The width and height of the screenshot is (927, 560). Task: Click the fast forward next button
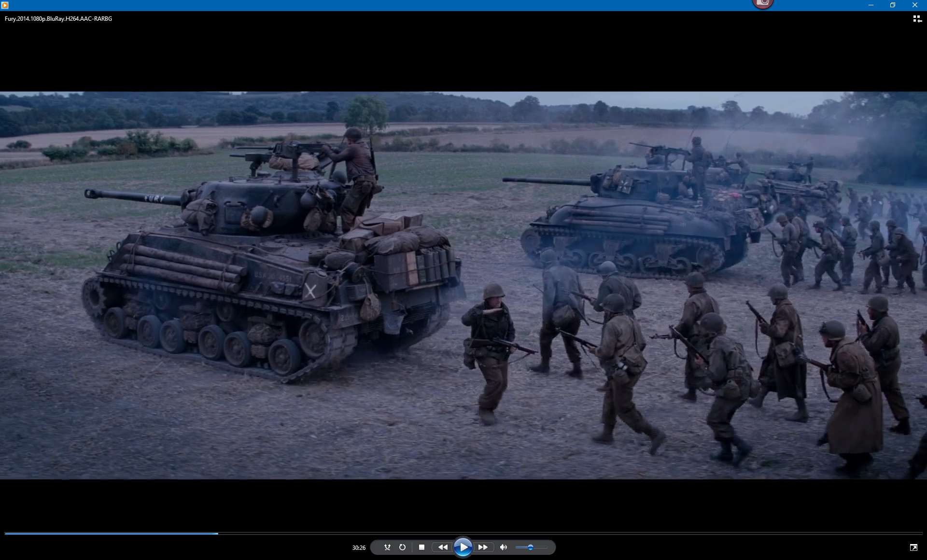point(483,547)
